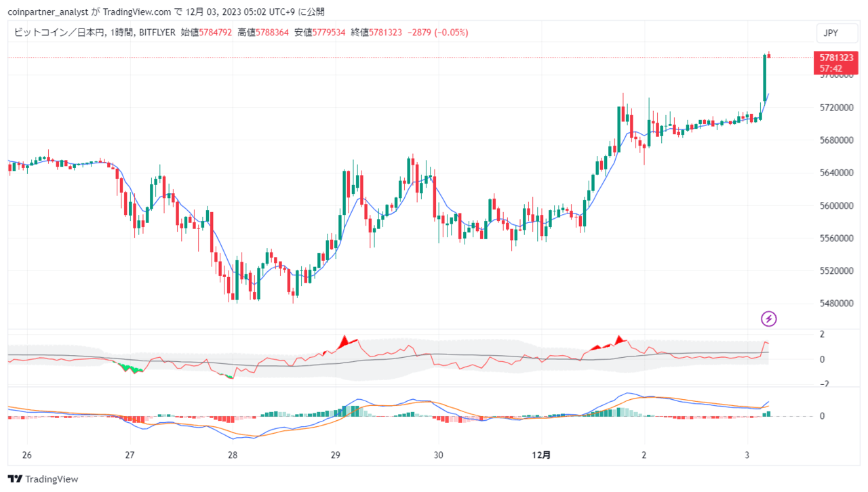
Task: Click the MACD pane zero level label
Action: [x=822, y=416]
